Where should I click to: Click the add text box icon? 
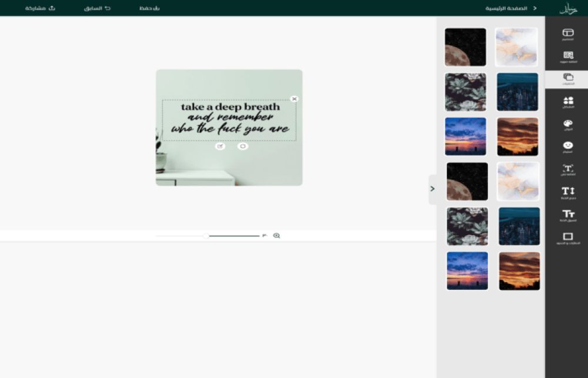567,169
